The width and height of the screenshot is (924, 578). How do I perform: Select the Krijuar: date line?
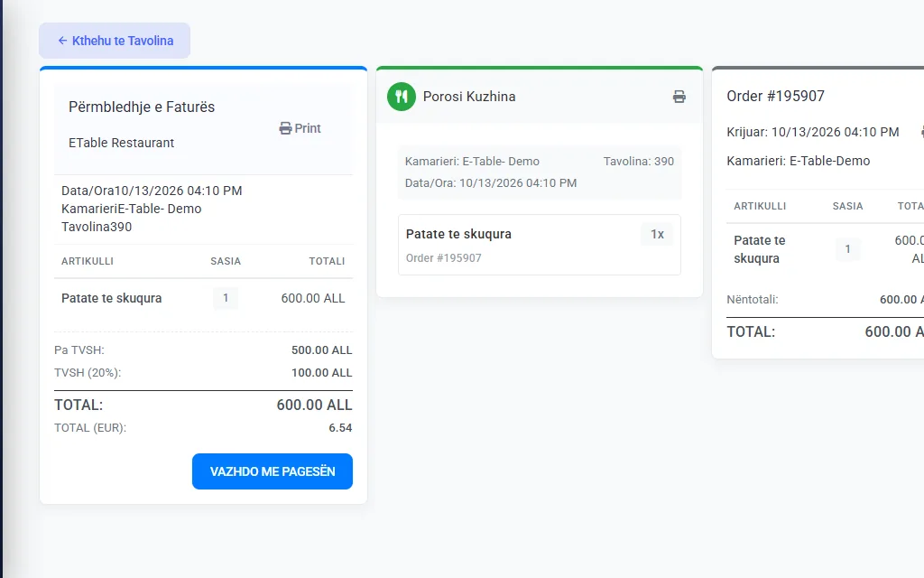(x=813, y=132)
